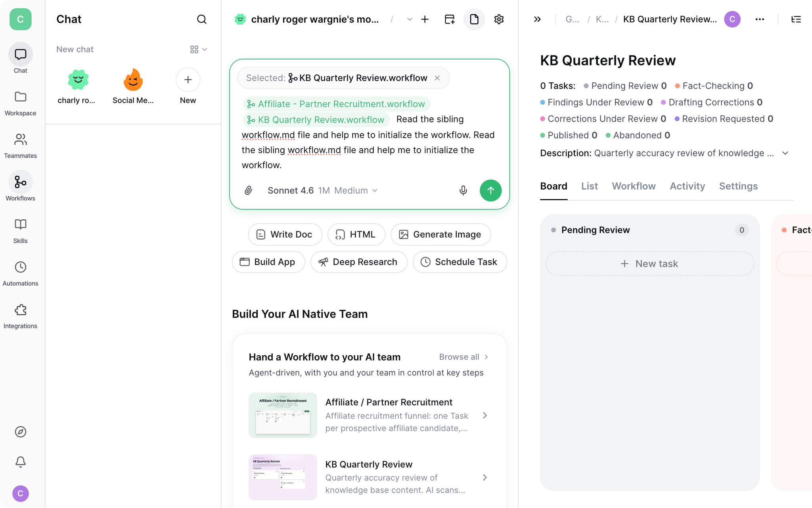This screenshot has height=508, width=812.
Task: Click Browse all workflows link
Action: 463,357
